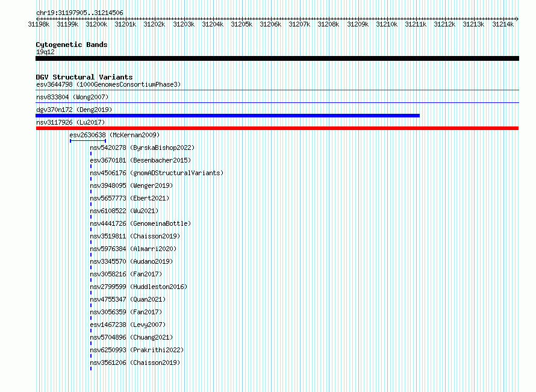This screenshot has height=392, width=536.
Task: Open variant nsv6250993 (Prakrithi2022)
Action: tap(137, 350)
